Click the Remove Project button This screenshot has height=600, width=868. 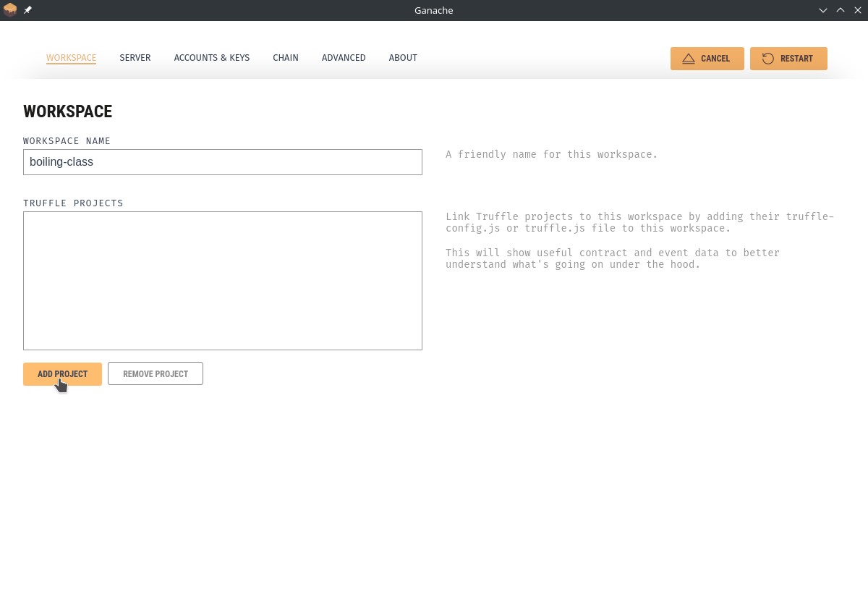click(156, 374)
